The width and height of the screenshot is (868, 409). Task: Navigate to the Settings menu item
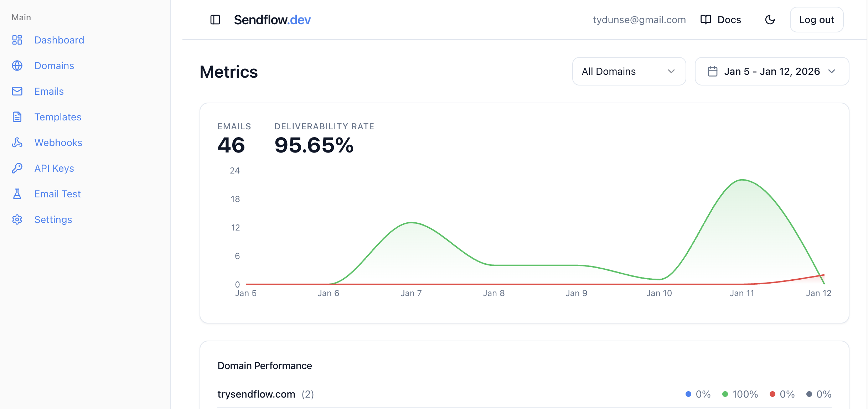tap(53, 219)
